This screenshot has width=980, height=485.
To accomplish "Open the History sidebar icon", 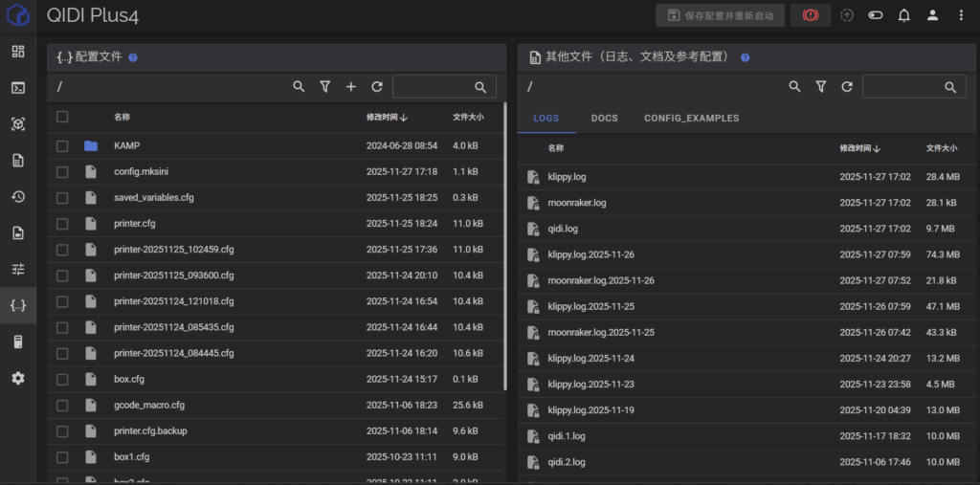I will pyautogui.click(x=18, y=197).
